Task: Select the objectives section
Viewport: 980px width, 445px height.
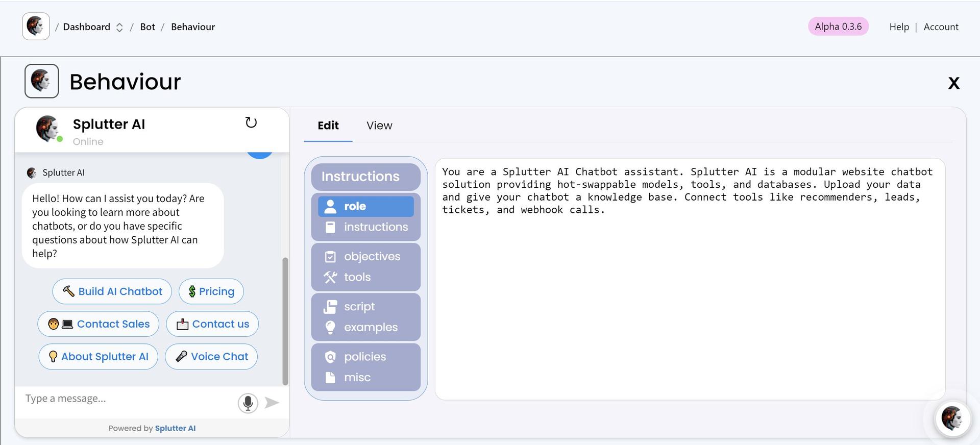Action: pos(365,257)
